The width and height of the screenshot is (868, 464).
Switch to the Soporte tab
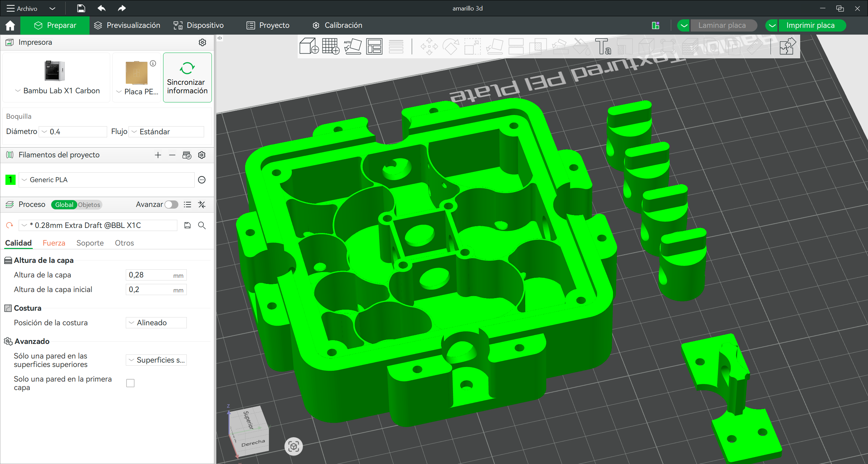(x=90, y=243)
